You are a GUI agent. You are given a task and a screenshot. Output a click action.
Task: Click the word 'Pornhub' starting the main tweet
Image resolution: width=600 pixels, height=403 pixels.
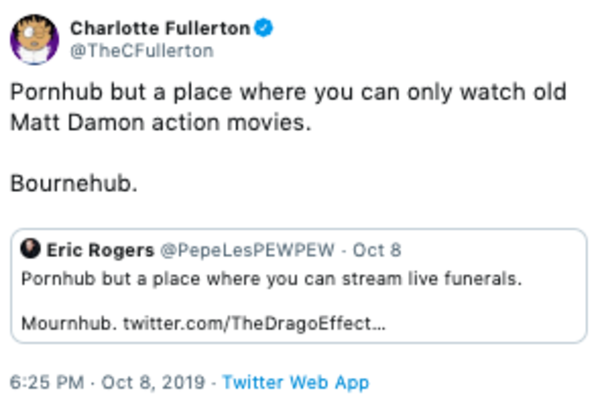(50, 93)
